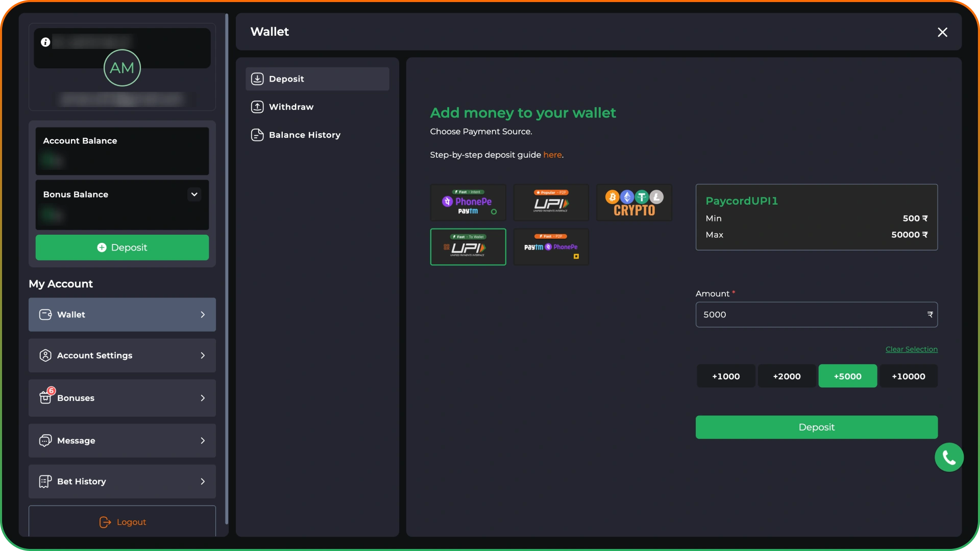This screenshot has width=980, height=551.
Task: Switch to the Withdraw tab
Action: (x=317, y=107)
